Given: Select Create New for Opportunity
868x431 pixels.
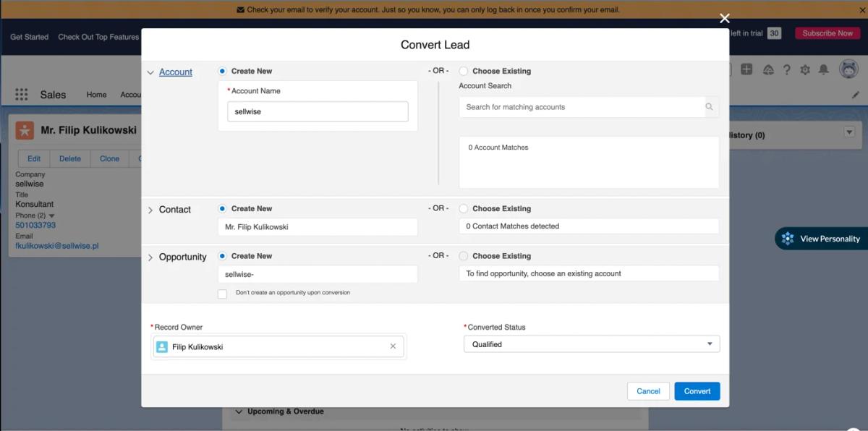Looking at the screenshot, I should click(x=222, y=256).
